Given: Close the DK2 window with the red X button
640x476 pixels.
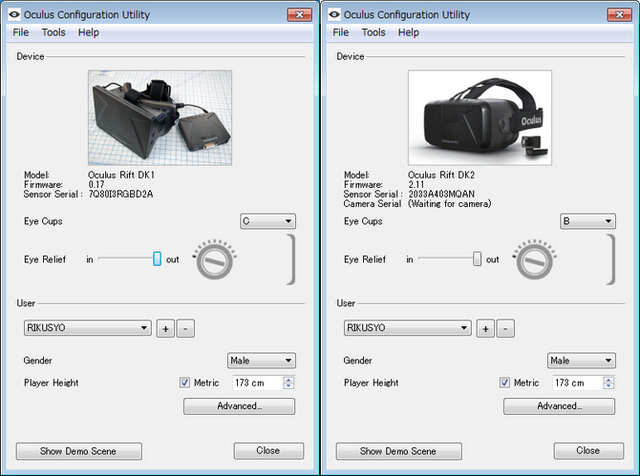Looking at the screenshot, I should tap(620, 15).
